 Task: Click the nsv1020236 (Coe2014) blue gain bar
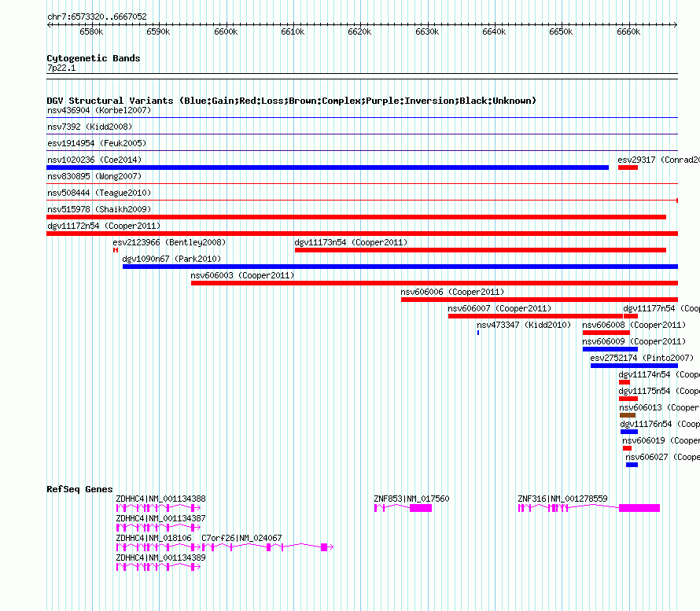click(x=327, y=167)
